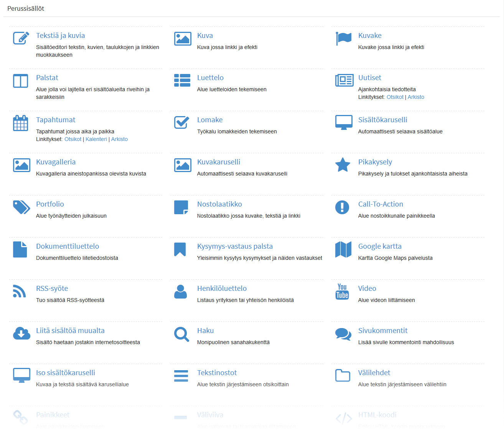This screenshot has height=443, width=504.
Task: Open the Arkisto link under Tapahtumat
Action: tap(119, 139)
